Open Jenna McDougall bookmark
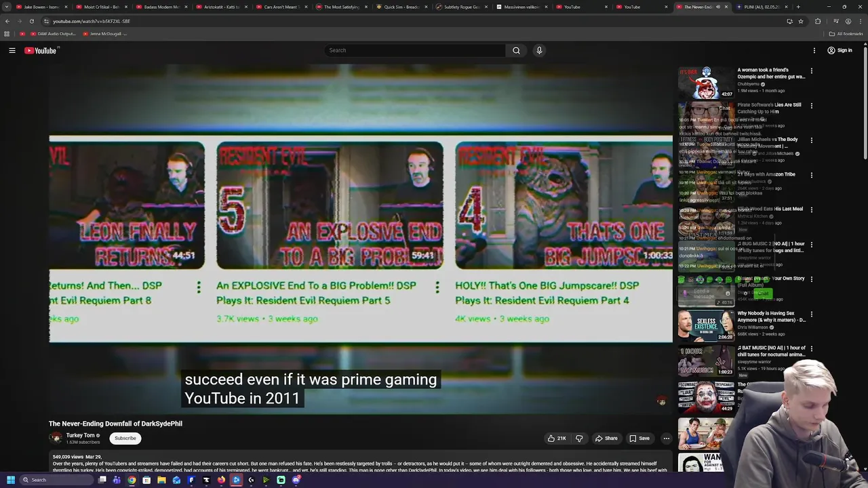Viewport: 868px width, 488px height. click(105, 33)
